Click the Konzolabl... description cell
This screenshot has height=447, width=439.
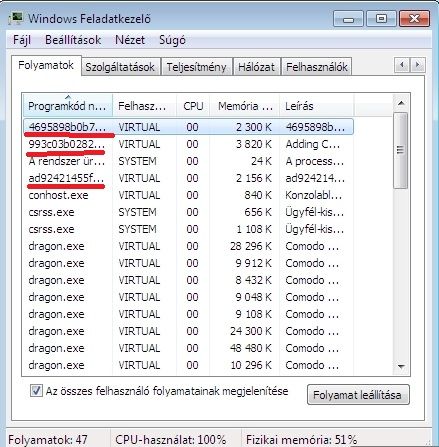click(314, 195)
